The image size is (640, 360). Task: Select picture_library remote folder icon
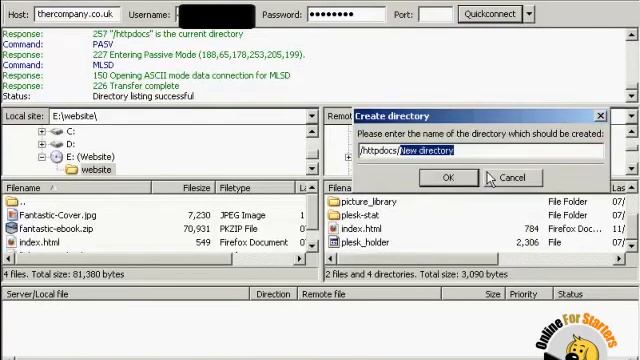[334, 202]
